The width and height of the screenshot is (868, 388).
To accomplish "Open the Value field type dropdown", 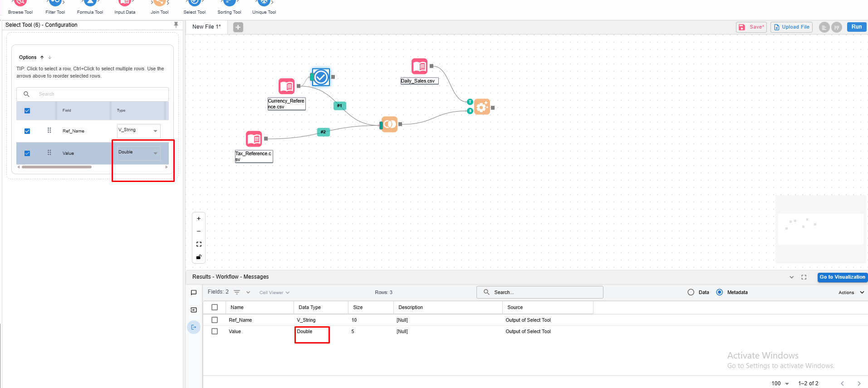I will [x=138, y=153].
